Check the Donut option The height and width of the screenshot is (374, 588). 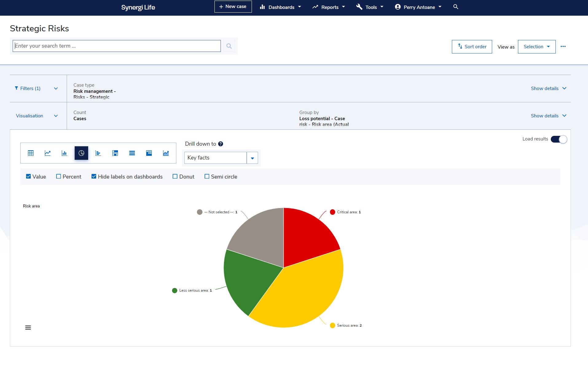[x=175, y=176]
